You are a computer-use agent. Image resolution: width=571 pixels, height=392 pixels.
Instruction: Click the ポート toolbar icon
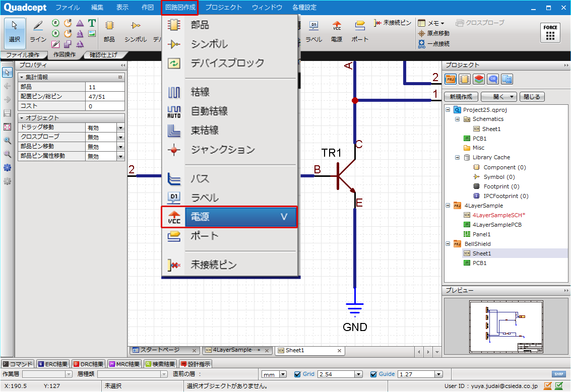point(360,31)
